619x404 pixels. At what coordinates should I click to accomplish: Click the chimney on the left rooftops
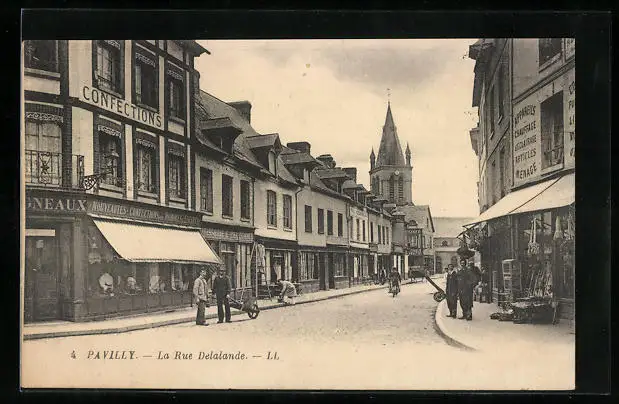click(x=241, y=109)
